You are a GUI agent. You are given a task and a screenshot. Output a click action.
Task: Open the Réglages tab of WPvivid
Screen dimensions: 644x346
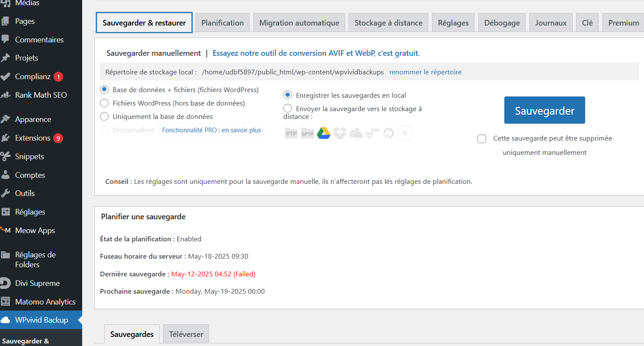[453, 22]
